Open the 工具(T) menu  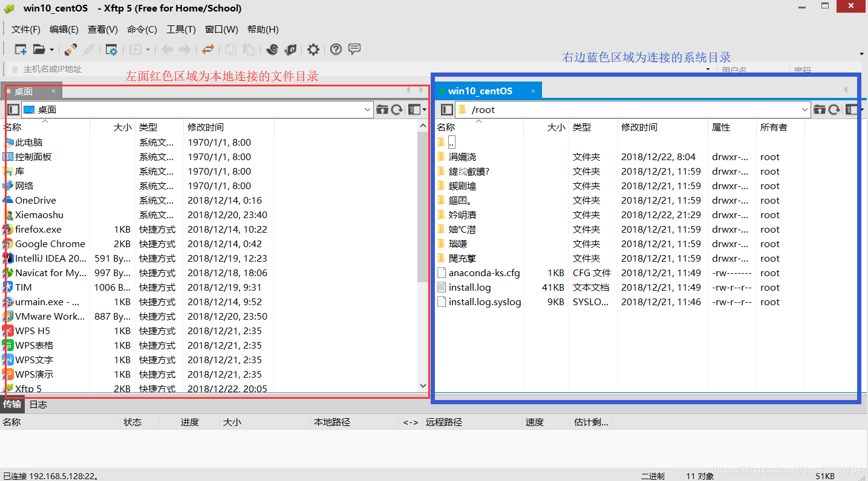[x=181, y=30]
